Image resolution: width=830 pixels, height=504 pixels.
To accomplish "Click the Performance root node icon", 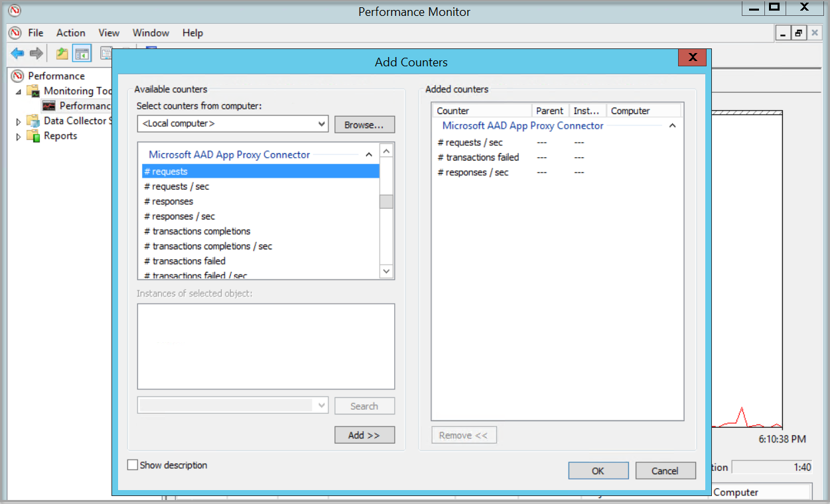I will tap(18, 76).
